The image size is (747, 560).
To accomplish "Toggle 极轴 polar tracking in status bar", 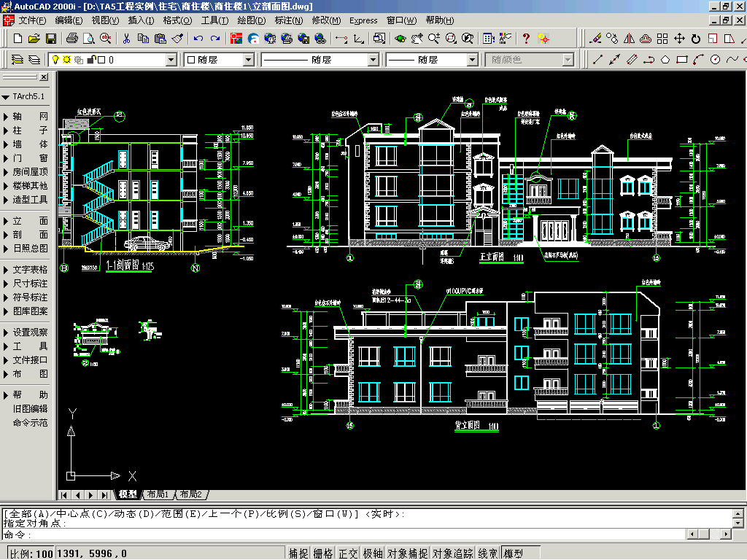I will [373, 553].
